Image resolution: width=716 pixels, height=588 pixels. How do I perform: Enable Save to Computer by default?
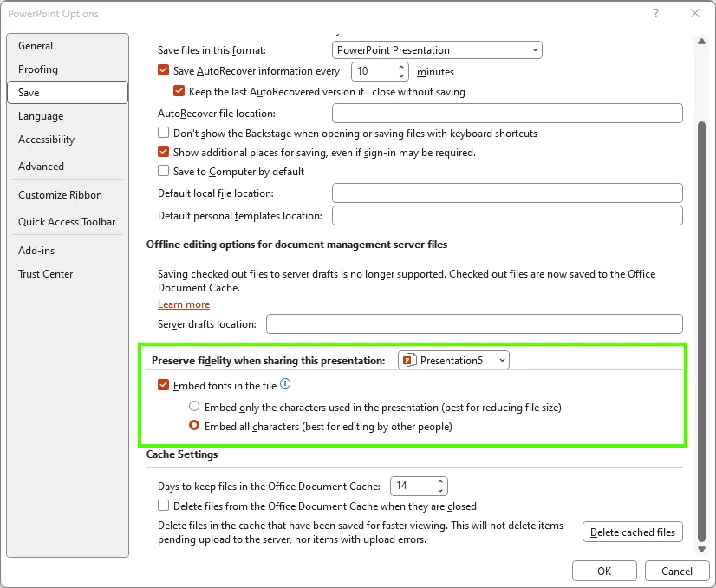pyautogui.click(x=164, y=172)
